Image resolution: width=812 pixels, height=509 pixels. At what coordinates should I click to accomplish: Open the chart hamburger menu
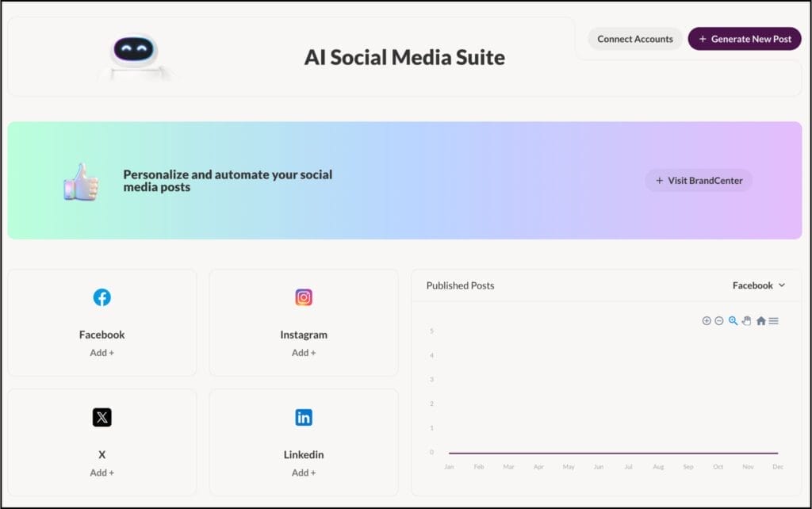coord(773,321)
